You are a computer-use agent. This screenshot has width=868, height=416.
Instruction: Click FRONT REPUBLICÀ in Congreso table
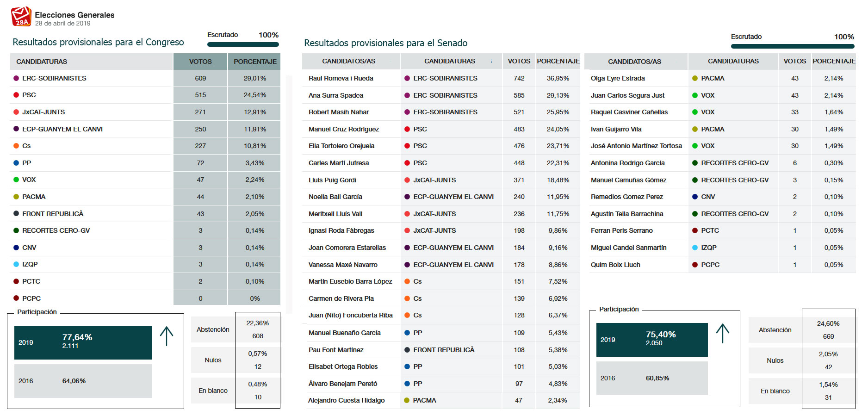[53, 214]
